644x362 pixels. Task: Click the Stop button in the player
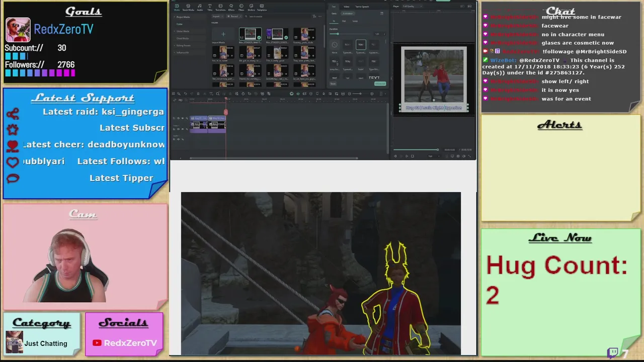[413, 156]
